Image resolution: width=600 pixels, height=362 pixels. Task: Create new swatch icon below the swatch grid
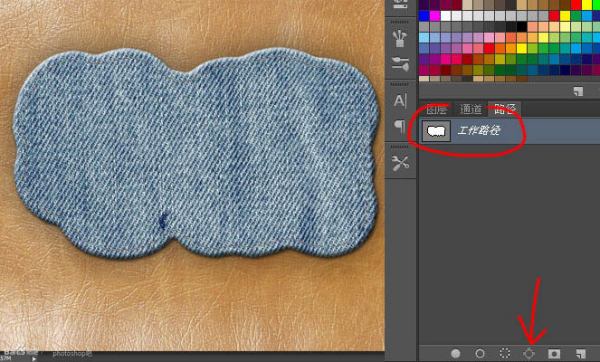pos(578,91)
